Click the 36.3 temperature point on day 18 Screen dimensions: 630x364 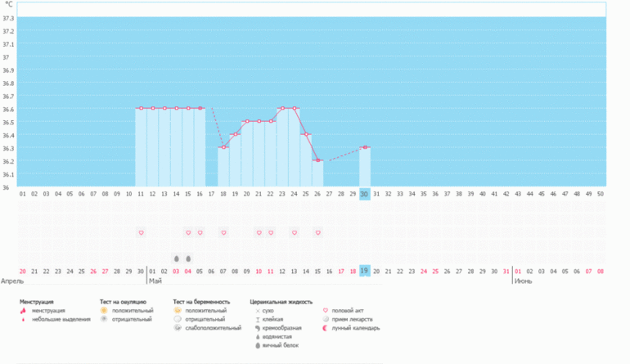click(223, 147)
